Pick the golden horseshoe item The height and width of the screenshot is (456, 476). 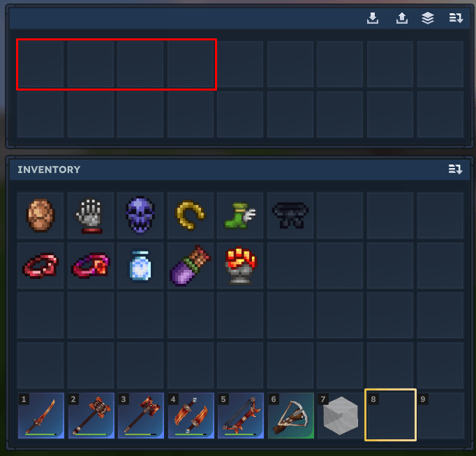click(191, 215)
